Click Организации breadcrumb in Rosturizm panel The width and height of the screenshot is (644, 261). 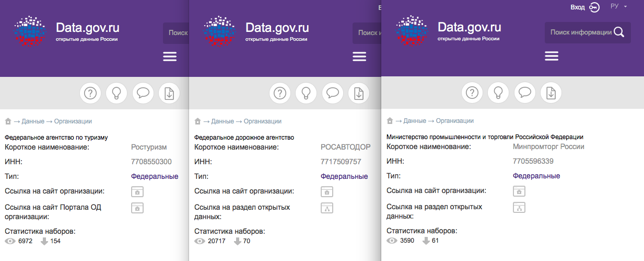pyautogui.click(x=73, y=121)
